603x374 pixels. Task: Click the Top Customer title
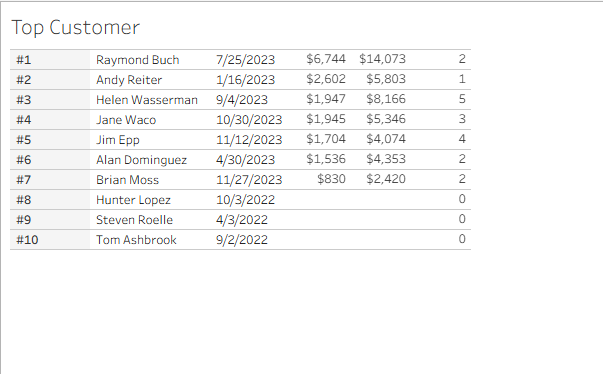[75, 28]
